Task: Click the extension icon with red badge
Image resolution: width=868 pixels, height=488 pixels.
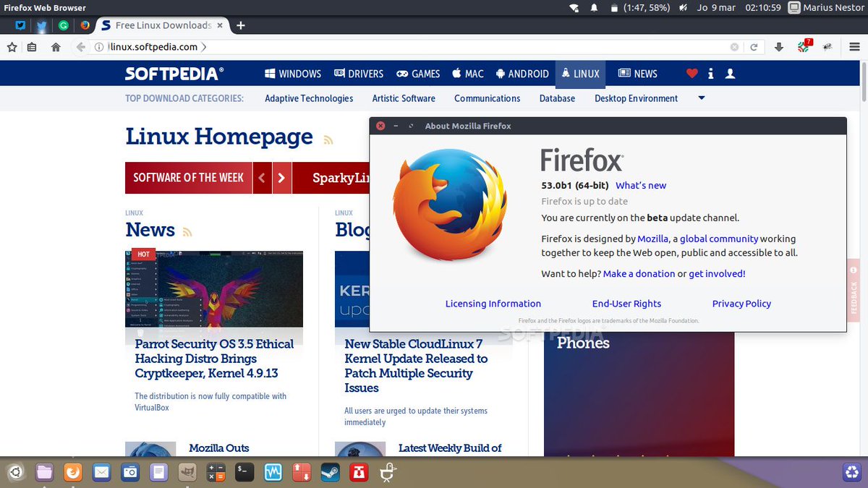Action: click(x=804, y=46)
